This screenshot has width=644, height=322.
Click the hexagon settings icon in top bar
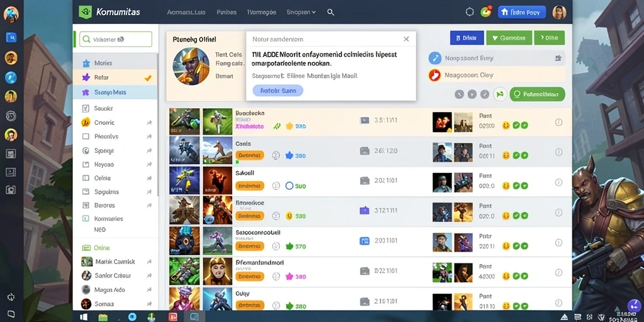tap(470, 12)
